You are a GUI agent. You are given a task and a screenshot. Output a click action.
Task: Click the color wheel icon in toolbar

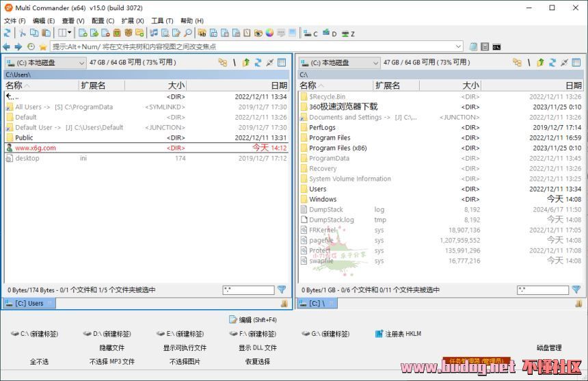pos(269,33)
